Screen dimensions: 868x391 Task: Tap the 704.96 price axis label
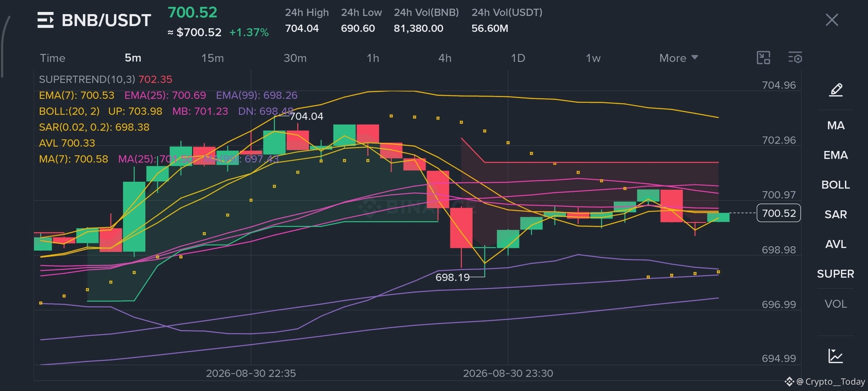pos(779,85)
